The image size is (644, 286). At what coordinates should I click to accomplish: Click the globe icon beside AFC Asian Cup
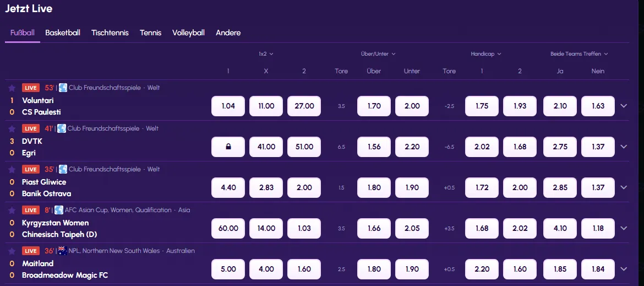[x=59, y=210]
